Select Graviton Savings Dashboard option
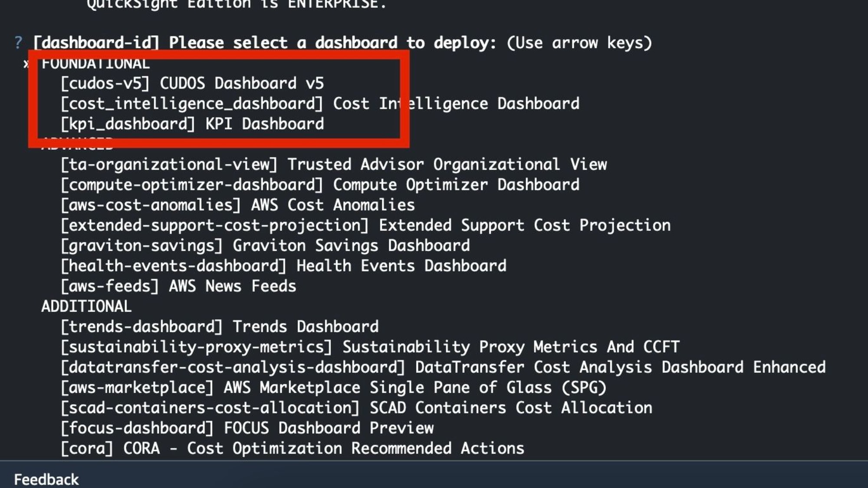The width and height of the screenshot is (868, 488). pos(264,245)
